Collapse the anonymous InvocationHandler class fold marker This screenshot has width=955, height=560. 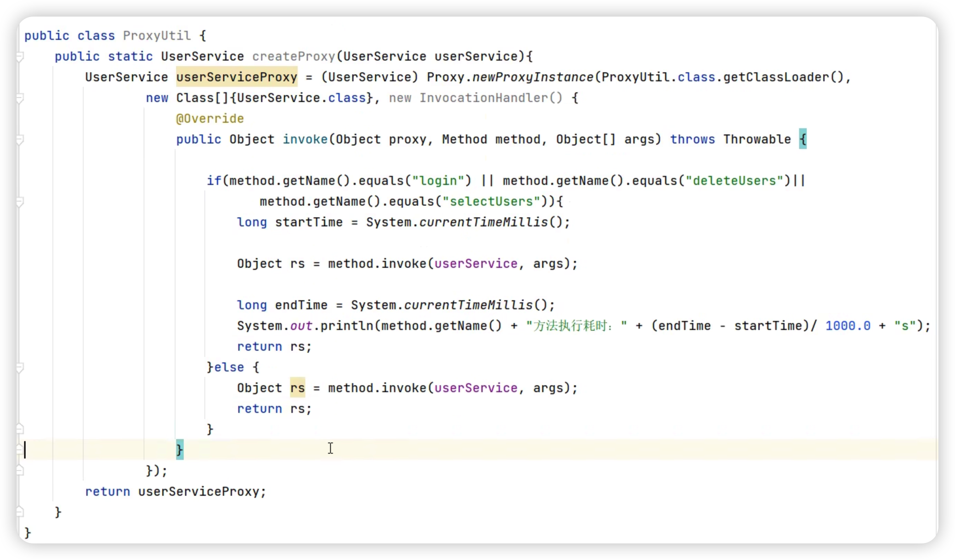pos(20,98)
